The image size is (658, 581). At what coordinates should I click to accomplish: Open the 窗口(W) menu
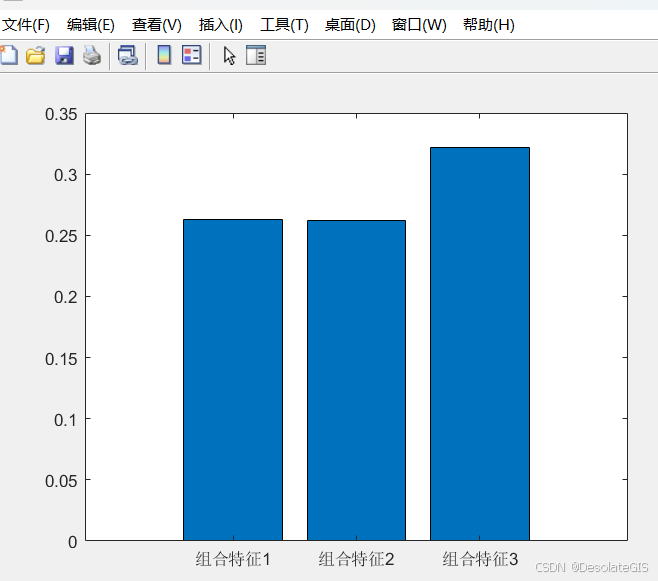click(419, 25)
